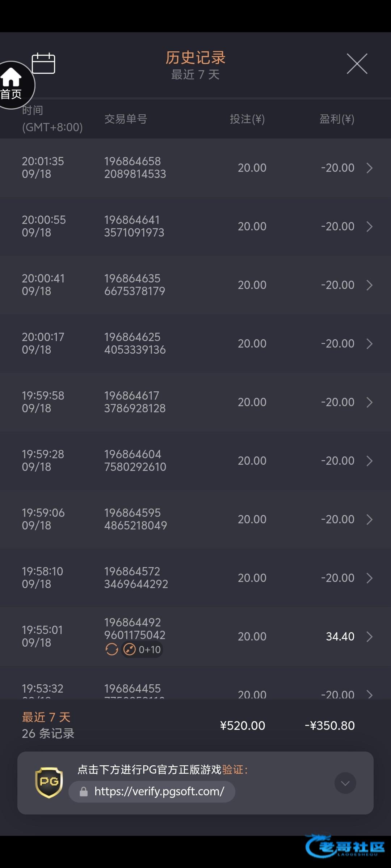Expand details for 20:00:55 record

point(369,226)
